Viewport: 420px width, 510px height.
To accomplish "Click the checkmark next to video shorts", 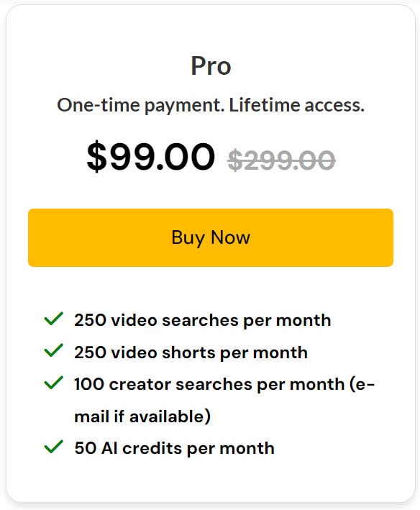I will (53, 350).
